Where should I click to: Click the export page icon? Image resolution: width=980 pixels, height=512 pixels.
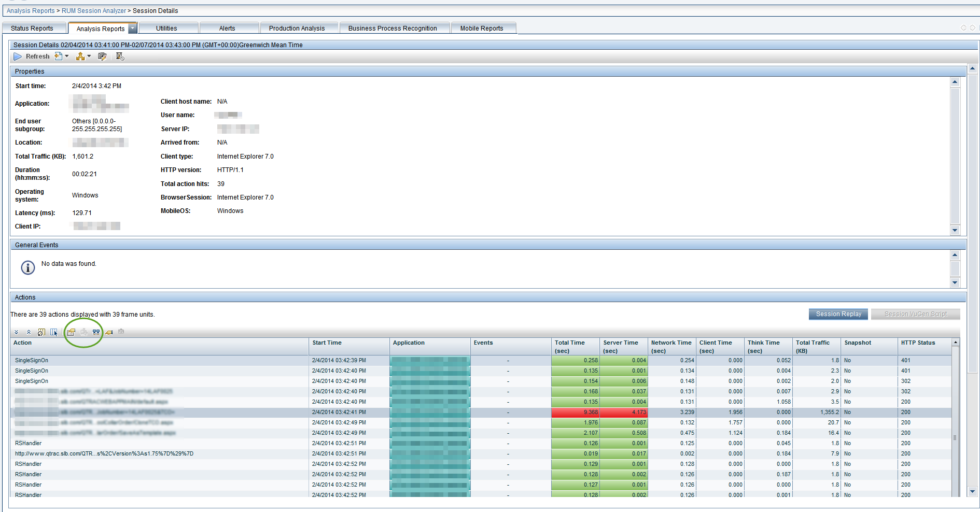[x=59, y=56]
